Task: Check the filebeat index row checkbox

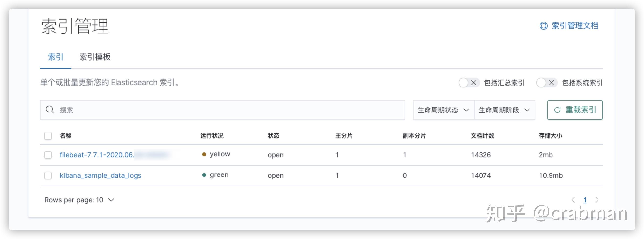Action: pyautogui.click(x=48, y=155)
